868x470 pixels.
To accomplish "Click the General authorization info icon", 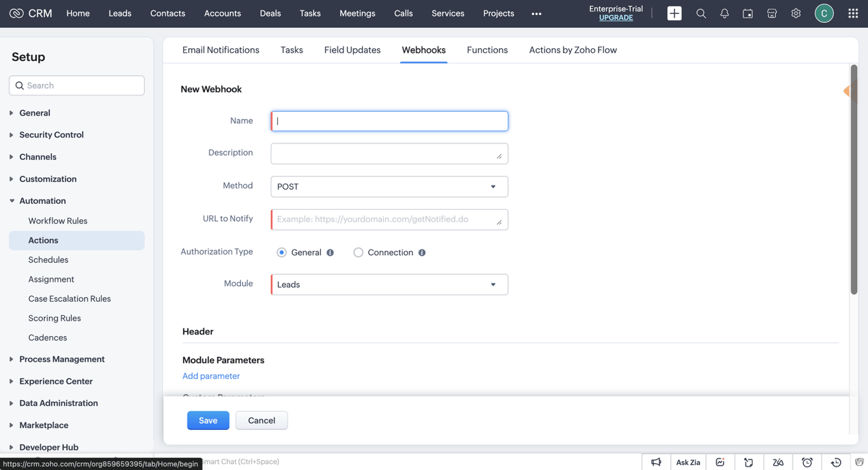I will [330, 253].
